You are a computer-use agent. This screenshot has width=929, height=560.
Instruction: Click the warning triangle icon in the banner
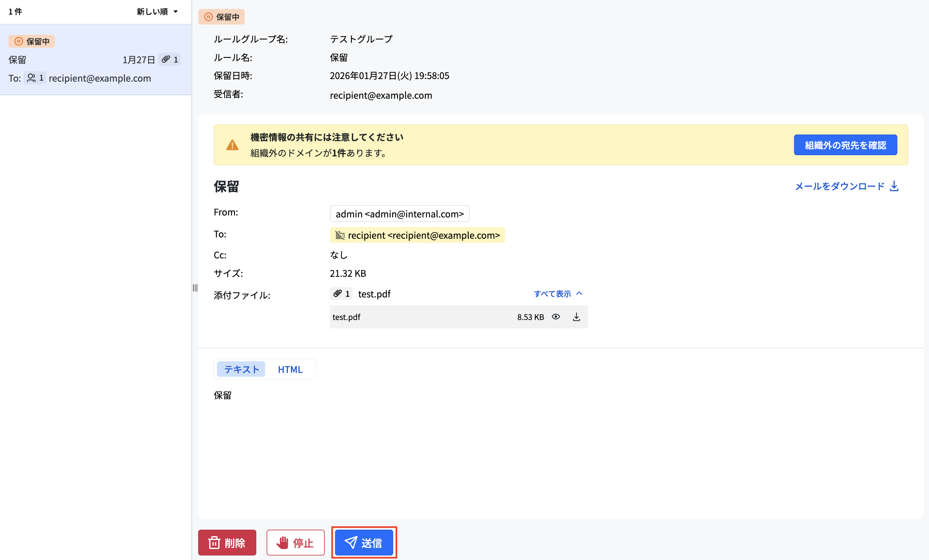[x=232, y=145]
